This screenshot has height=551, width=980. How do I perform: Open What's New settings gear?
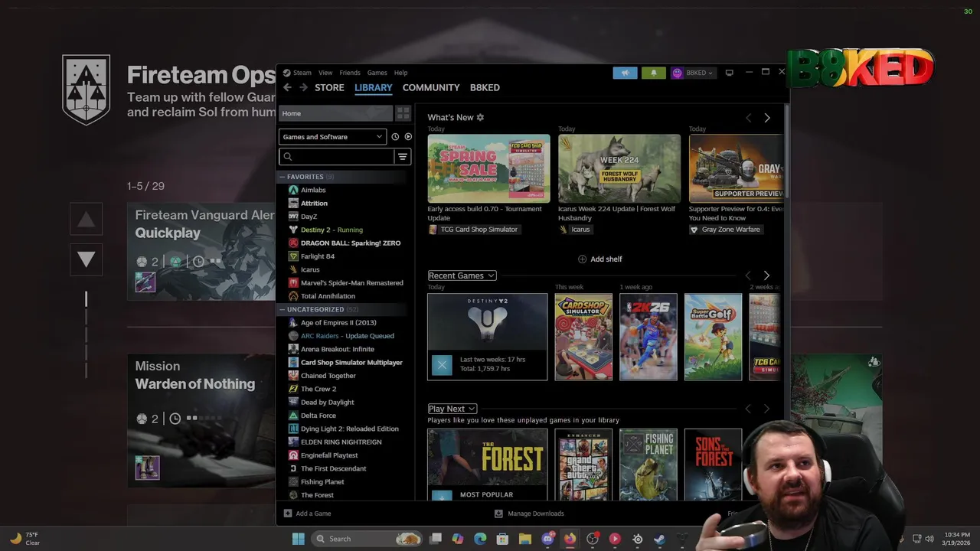pyautogui.click(x=480, y=117)
